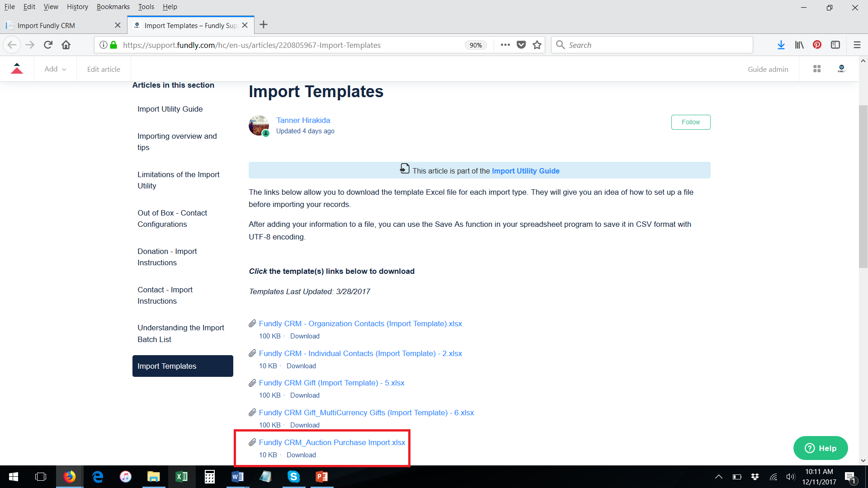Open Skype from the taskbar
The image size is (868, 488).
[294, 477]
